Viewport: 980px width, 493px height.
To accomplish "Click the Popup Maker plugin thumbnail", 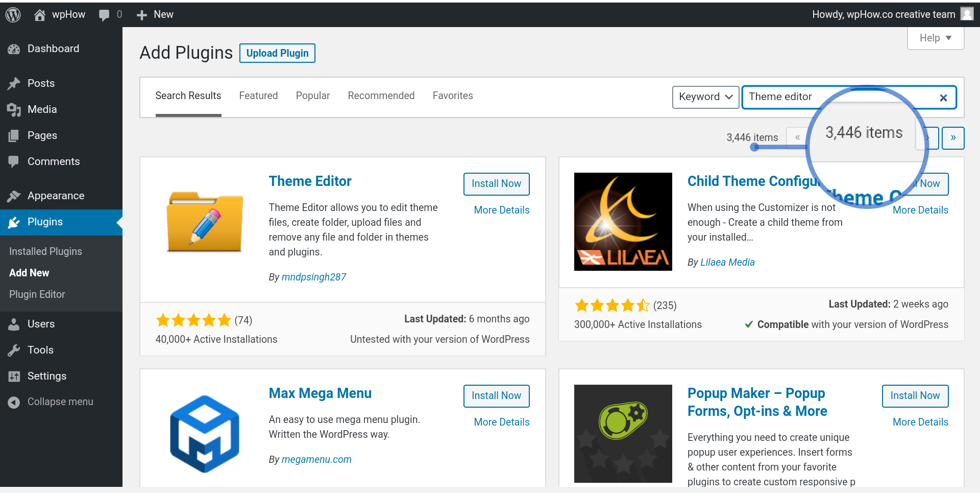I will pos(623,434).
